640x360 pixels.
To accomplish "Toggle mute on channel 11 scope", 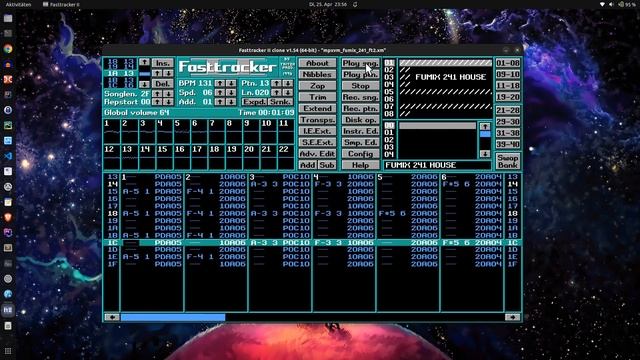I will (x=286, y=131).
